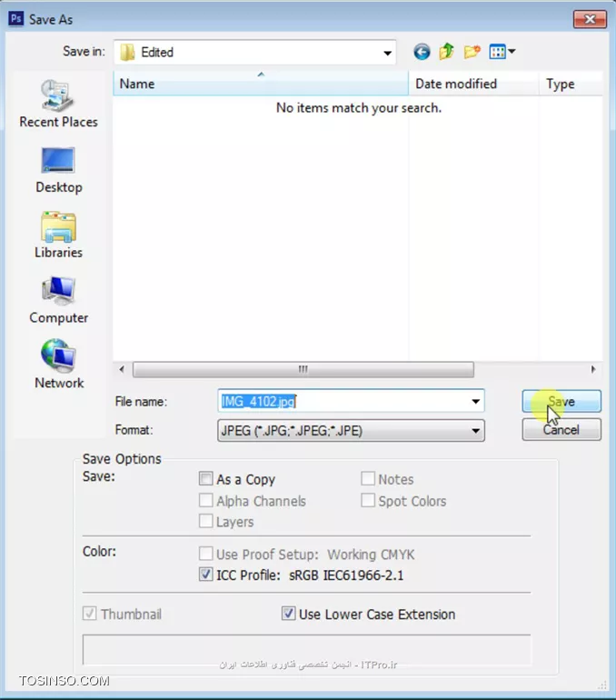Screen dimensions: 616x700
Task: Open Libraries location
Action: coord(58,235)
